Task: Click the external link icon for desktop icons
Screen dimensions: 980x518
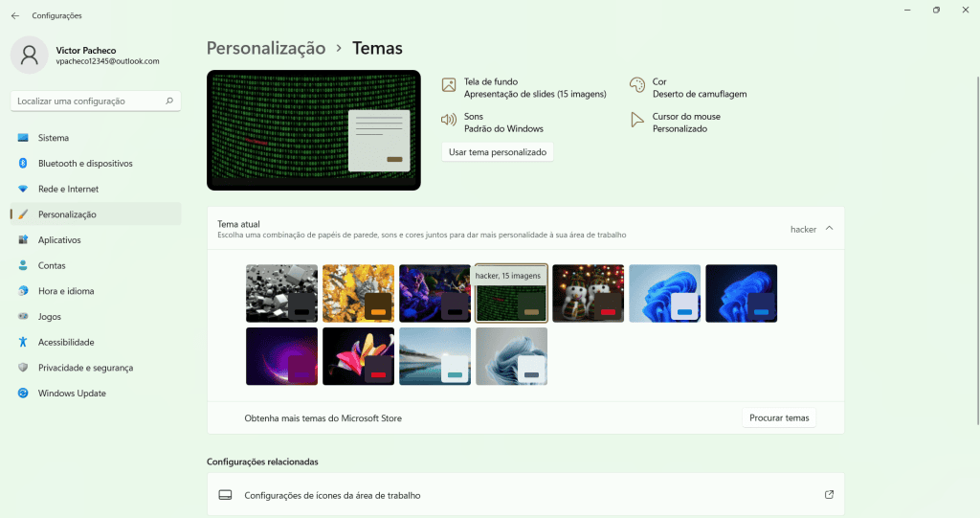Action: point(830,495)
